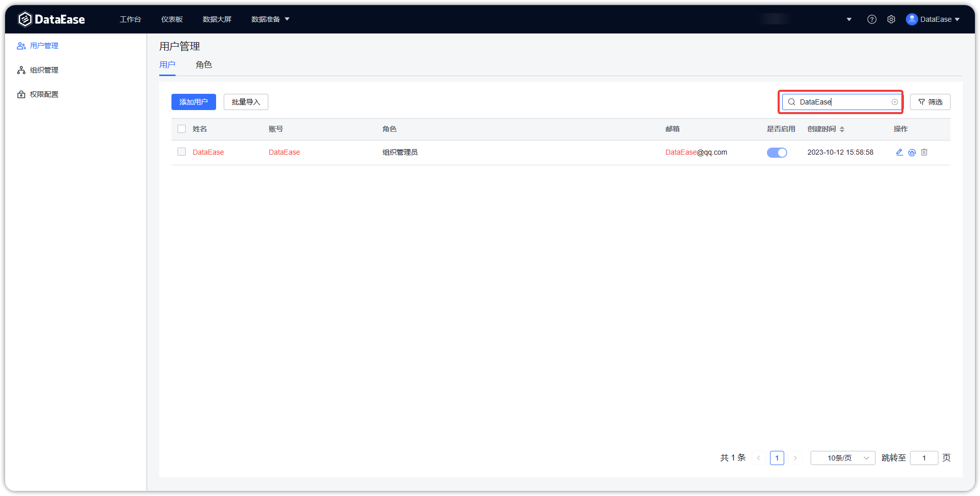Viewport: 980px width, 496px height.
Task: Click the 姓名 cell DataEase
Action: click(x=208, y=152)
